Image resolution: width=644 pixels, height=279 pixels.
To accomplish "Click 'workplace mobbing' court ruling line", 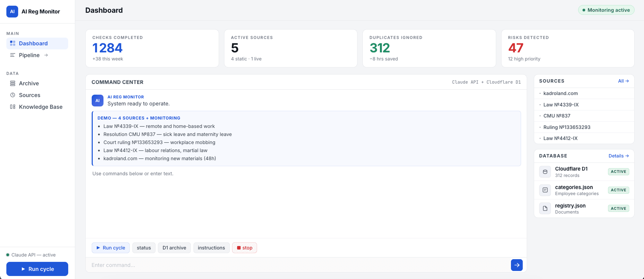I will 159,142.
